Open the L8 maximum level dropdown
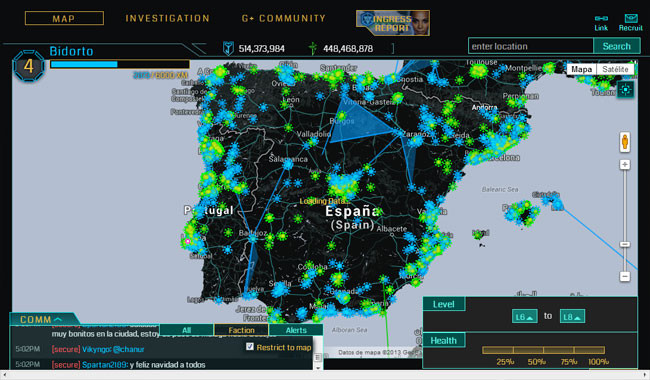 point(572,317)
